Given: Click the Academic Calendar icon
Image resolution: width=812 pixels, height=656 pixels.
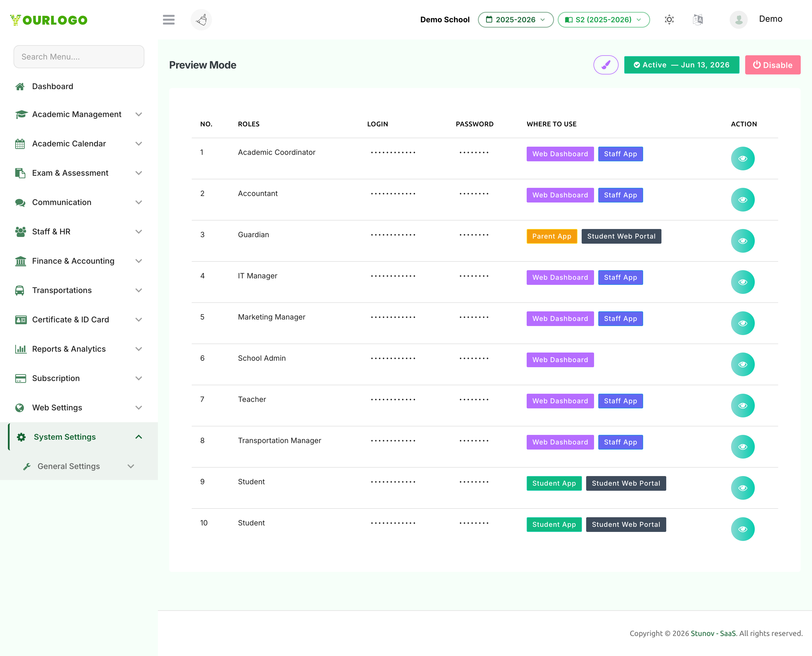Looking at the screenshot, I should [20, 144].
